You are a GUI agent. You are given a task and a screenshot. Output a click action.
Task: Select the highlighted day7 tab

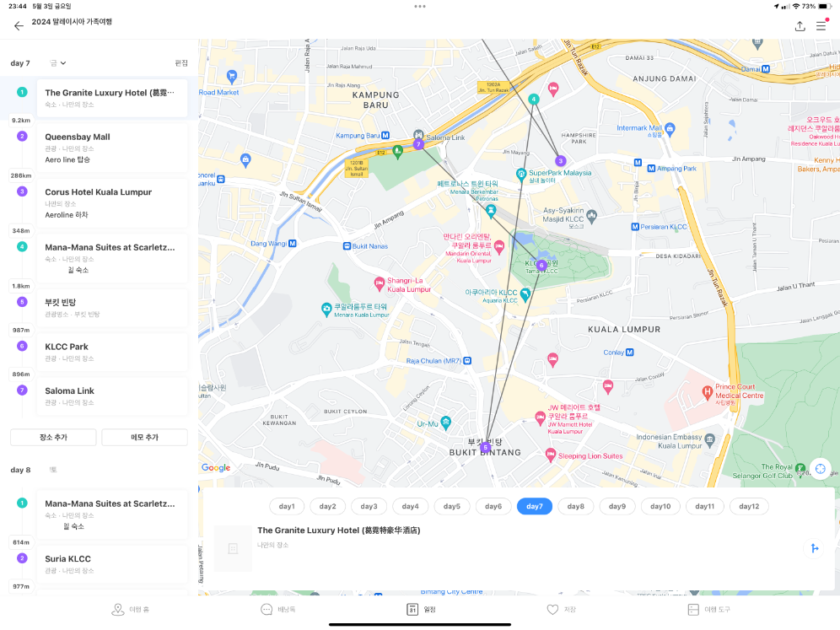coord(535,506)
